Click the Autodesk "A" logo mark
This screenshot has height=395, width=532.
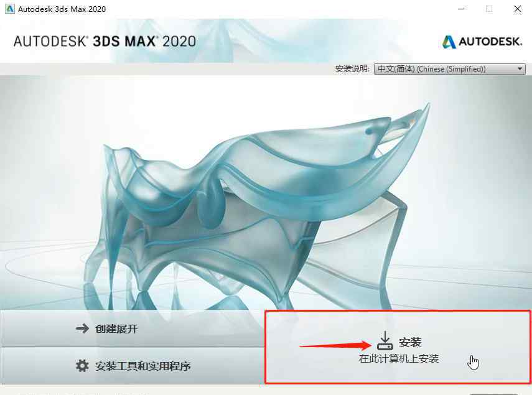pos(449,42)
